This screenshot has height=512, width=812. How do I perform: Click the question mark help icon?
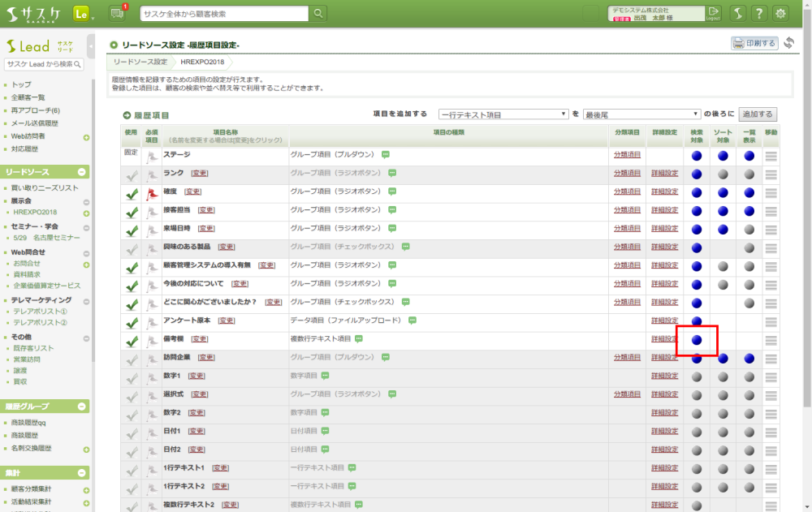pos(758,14)
